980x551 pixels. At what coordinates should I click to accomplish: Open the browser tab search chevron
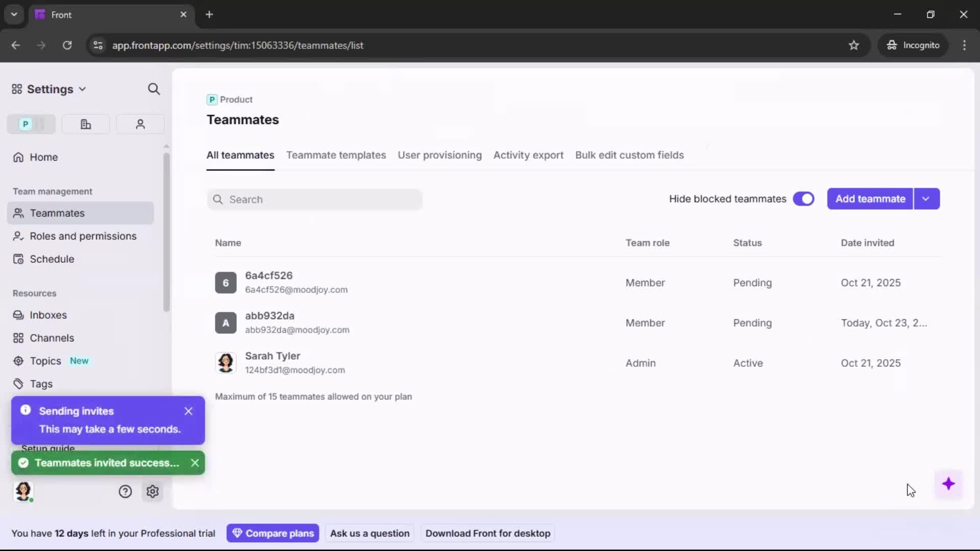[14, 14]
